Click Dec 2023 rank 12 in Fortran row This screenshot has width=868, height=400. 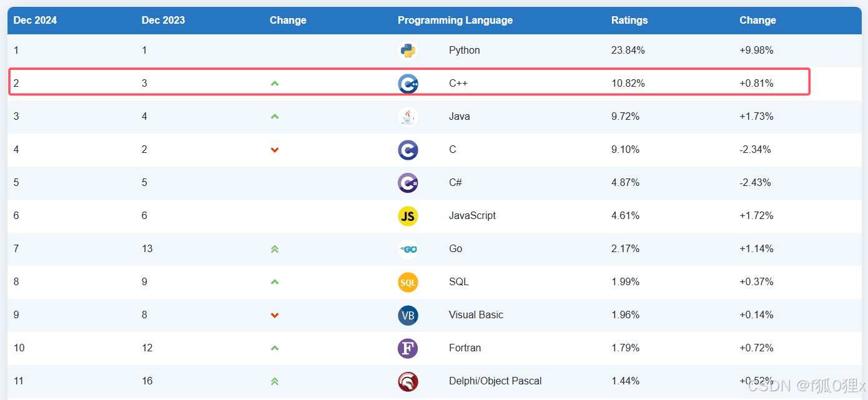(147, 348)
